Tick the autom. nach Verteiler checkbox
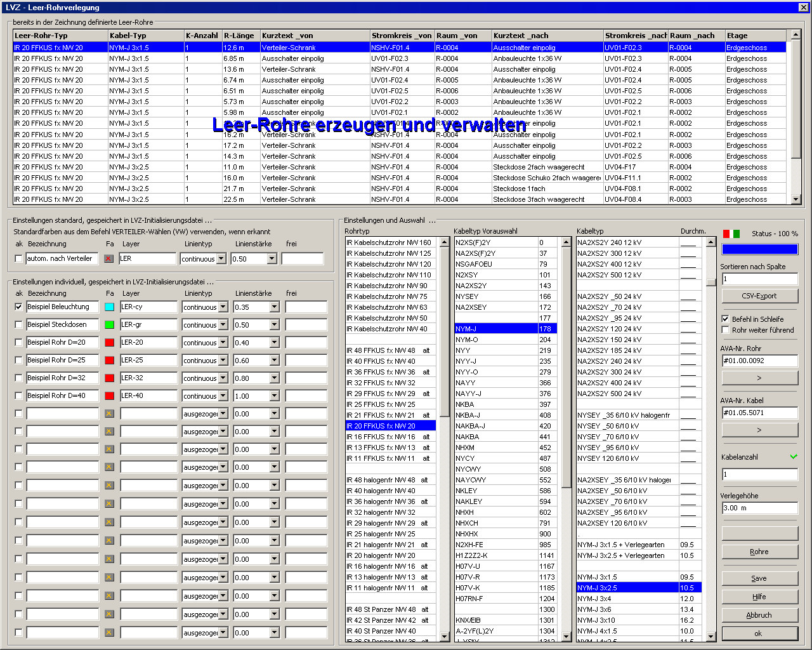This screenshot has height=650, width=812. pos(18,259)
